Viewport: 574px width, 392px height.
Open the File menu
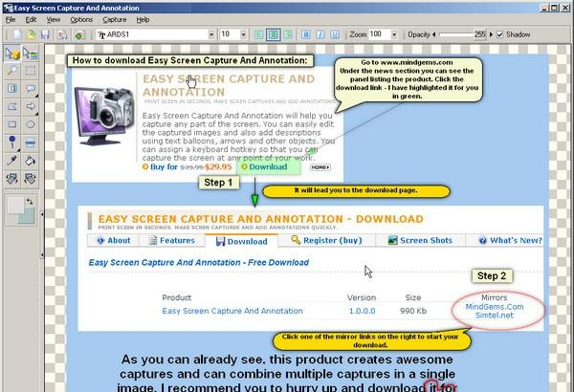click(11, 20)
